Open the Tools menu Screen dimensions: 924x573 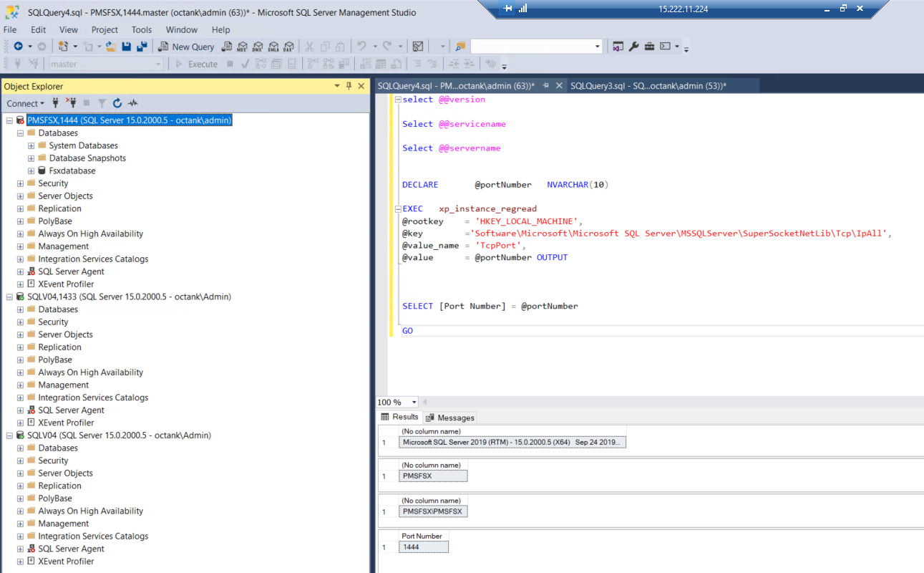click(141, 29)
